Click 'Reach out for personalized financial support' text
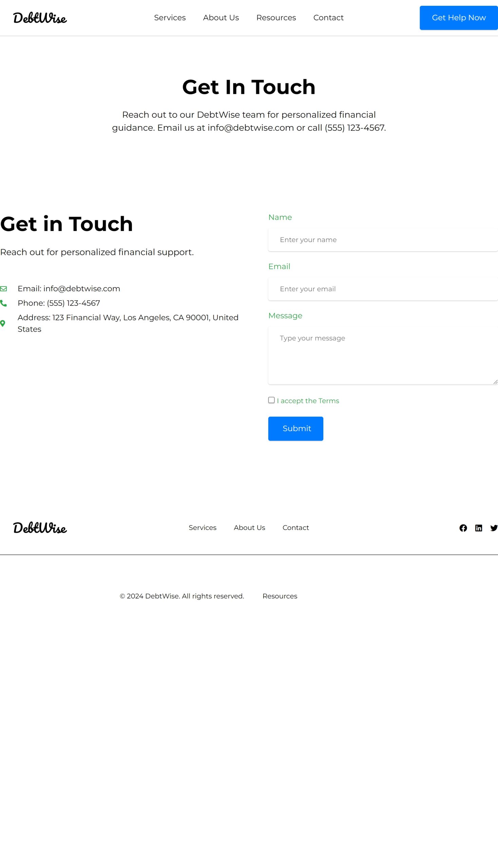Screen dimensions: 498x868 click(97, 252)
